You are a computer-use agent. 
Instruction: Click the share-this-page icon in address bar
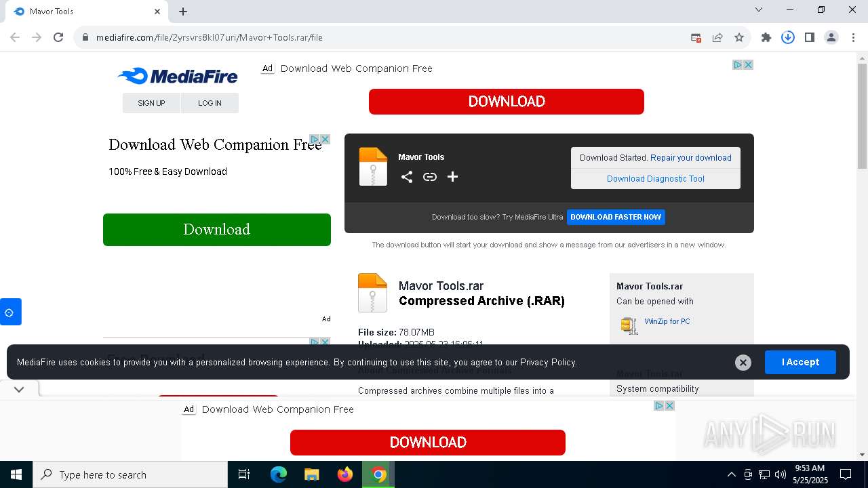click(x=717, y=37)
